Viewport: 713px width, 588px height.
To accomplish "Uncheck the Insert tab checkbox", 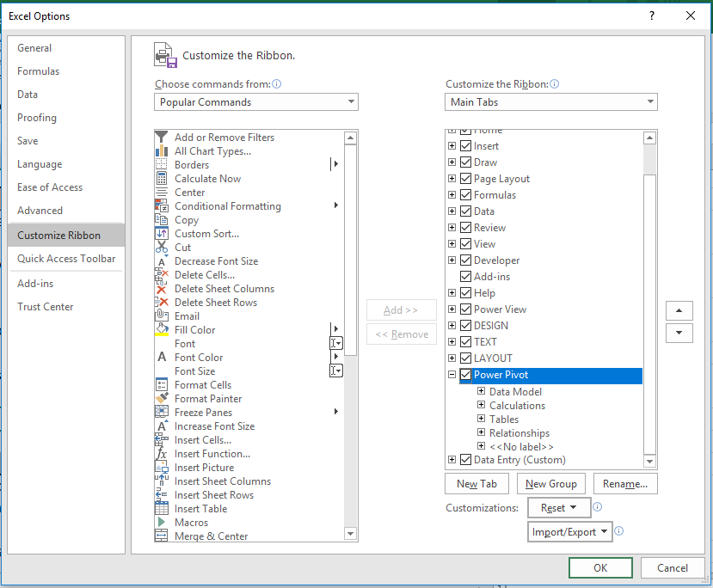I will tap(465, 146).
